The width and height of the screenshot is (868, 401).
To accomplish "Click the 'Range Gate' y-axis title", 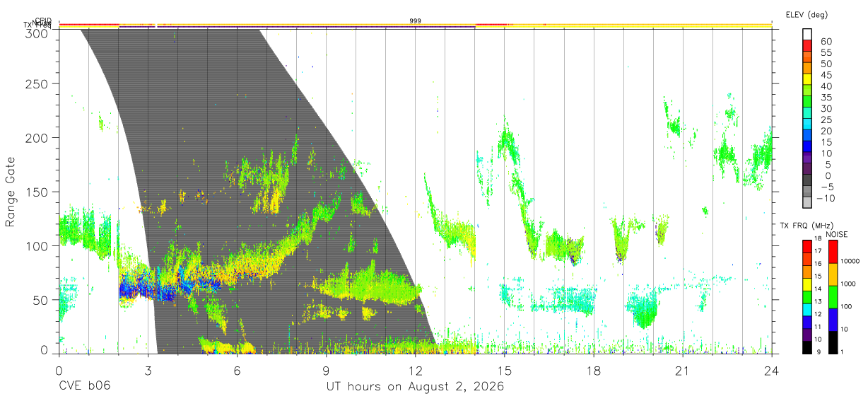I will pyautogui.click(x=11, y=192).
